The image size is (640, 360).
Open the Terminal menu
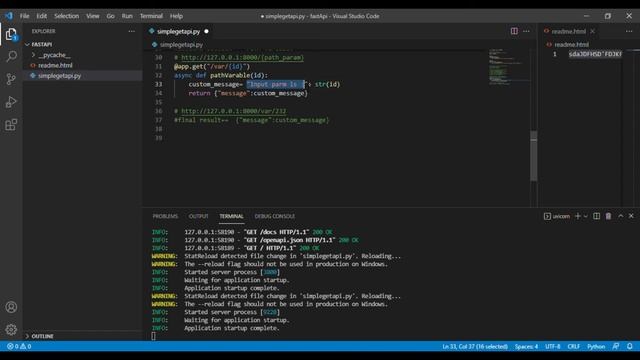point(151,16)
